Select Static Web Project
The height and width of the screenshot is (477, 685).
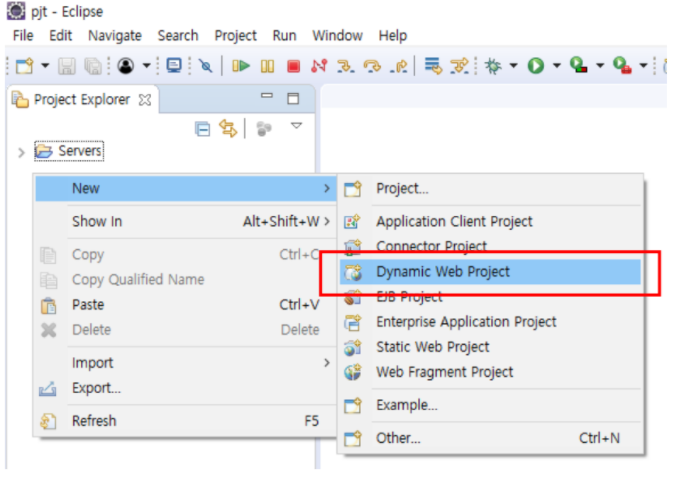490,347
